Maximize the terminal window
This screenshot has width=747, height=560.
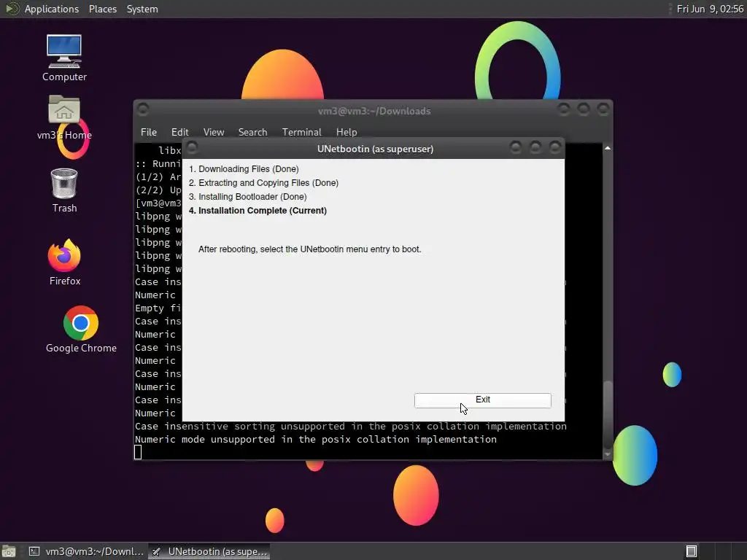click(584, 109)
